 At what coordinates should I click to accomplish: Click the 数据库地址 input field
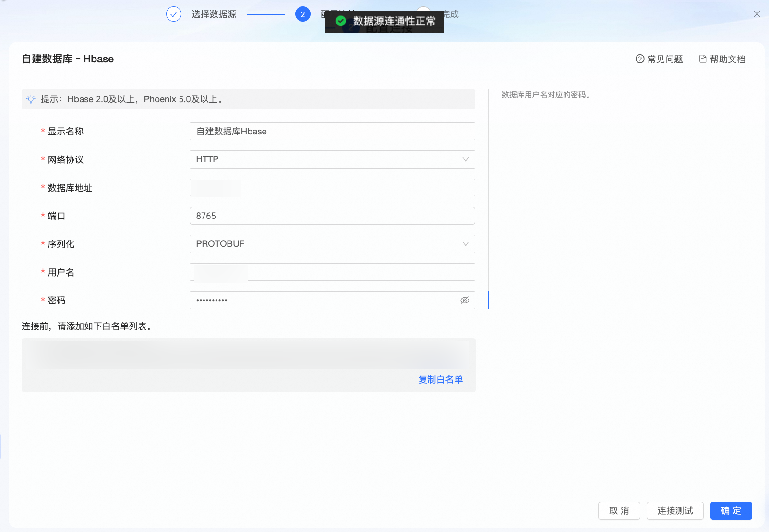pos(332,188)
